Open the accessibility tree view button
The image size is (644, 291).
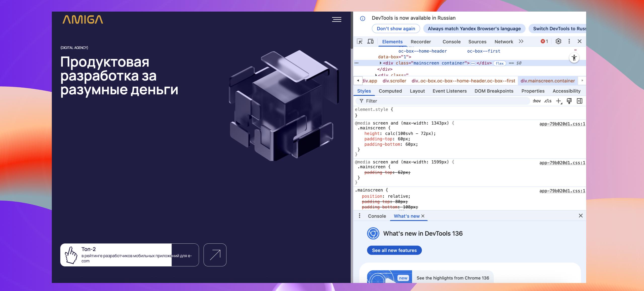(x=574, y=58)
